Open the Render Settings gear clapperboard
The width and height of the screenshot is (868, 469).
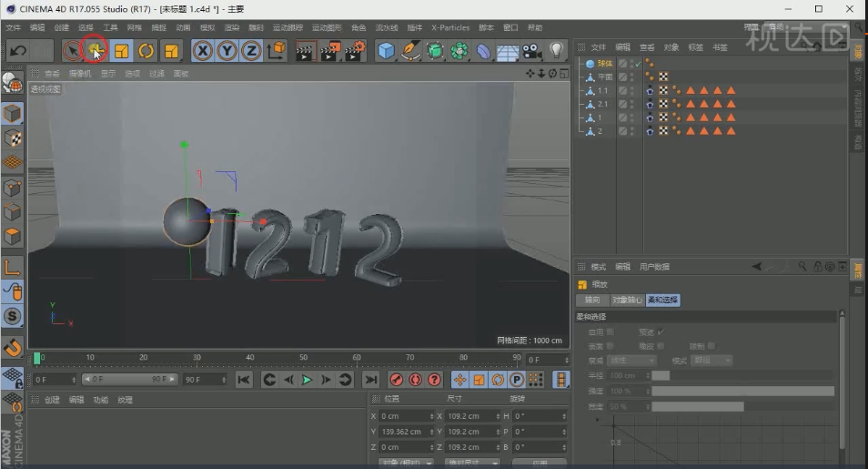[355, 51]
